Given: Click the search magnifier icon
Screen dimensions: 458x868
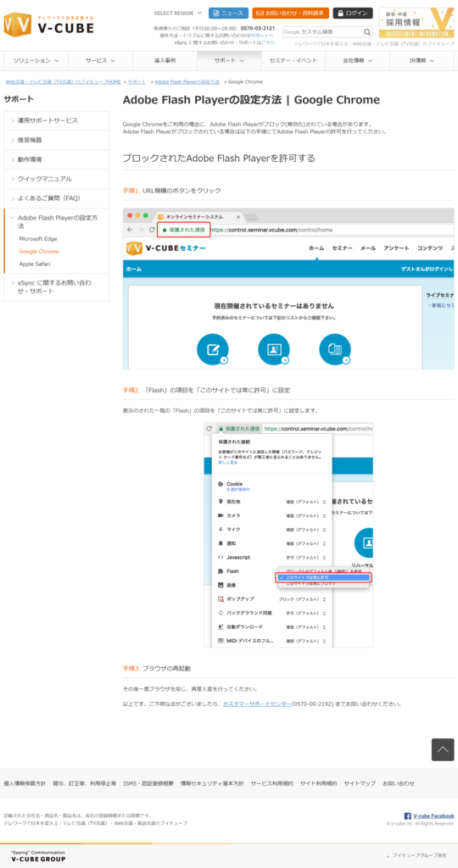Looking at the screenshot, I should (367, 32).
